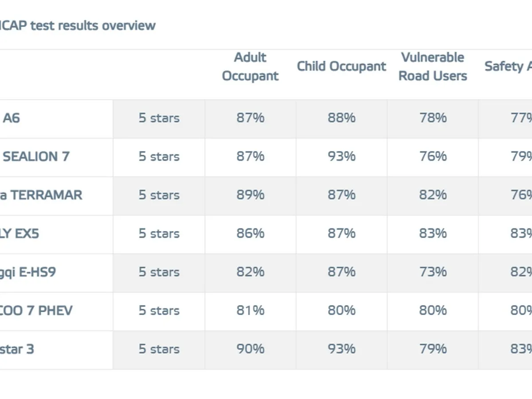This screenshot has height=399, width=532.
Task: Select the EX5 vehicle name
Action: [x=20, y=234]
